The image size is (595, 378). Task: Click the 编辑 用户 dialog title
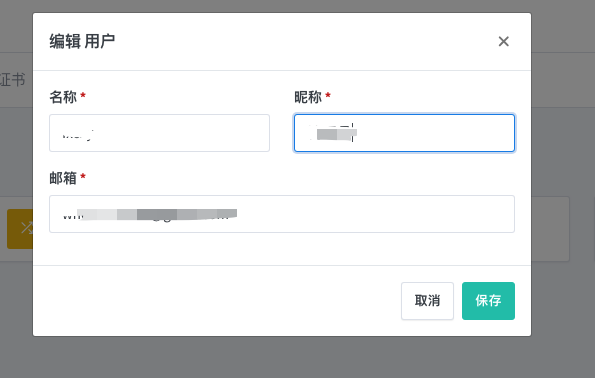[x=82, y=41]
